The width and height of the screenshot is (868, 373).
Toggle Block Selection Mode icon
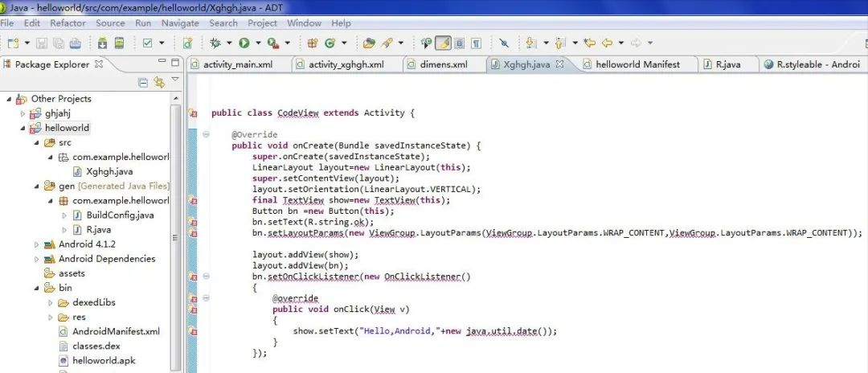click(x=460, y=43)
